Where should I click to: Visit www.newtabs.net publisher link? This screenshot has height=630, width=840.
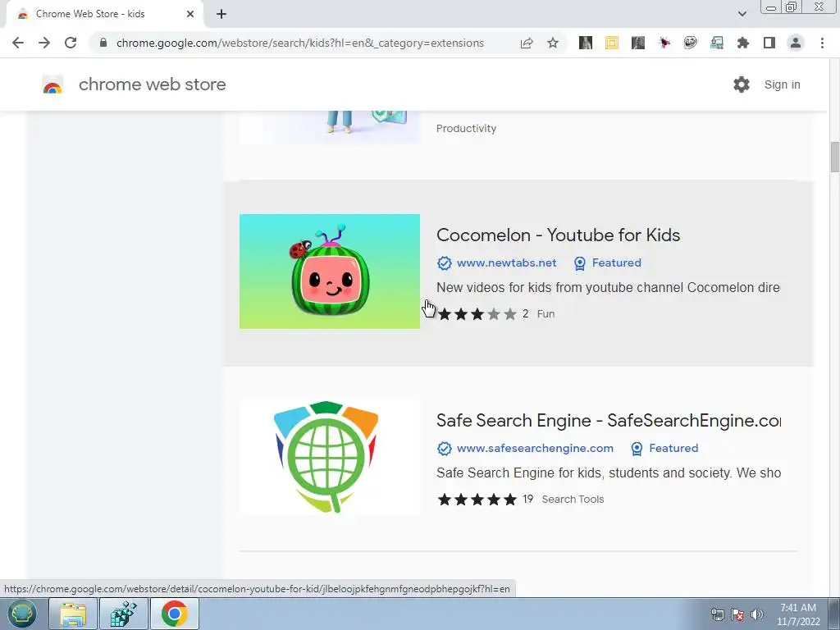(x=506, y=263)
